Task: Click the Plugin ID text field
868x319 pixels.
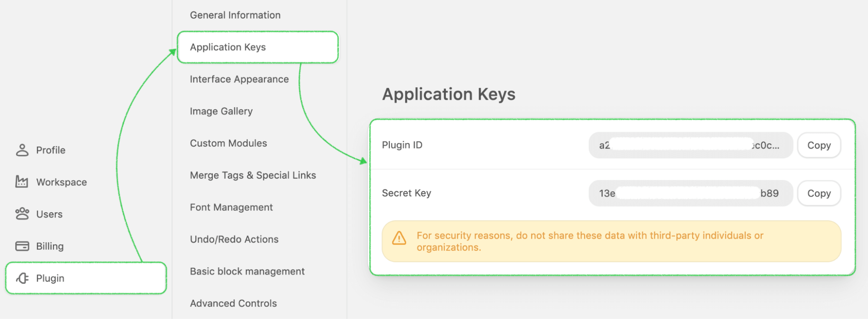Action: point(690,145)
